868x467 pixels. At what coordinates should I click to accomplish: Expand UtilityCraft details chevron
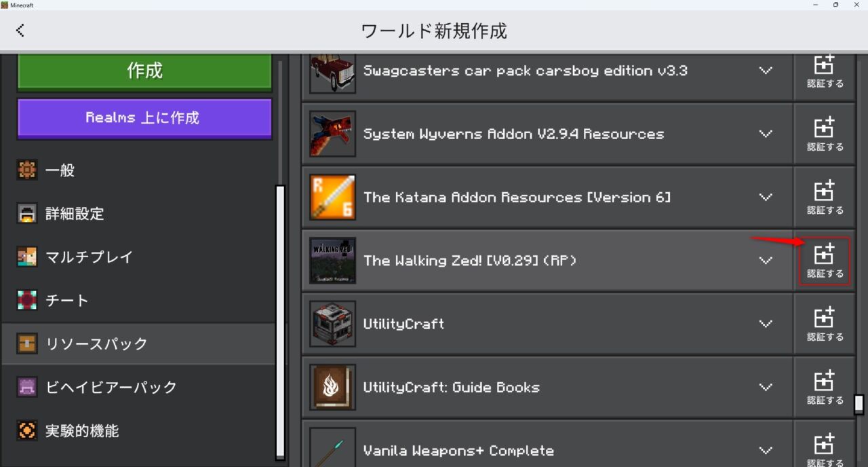pyautogui.click(x=766, y=324)
